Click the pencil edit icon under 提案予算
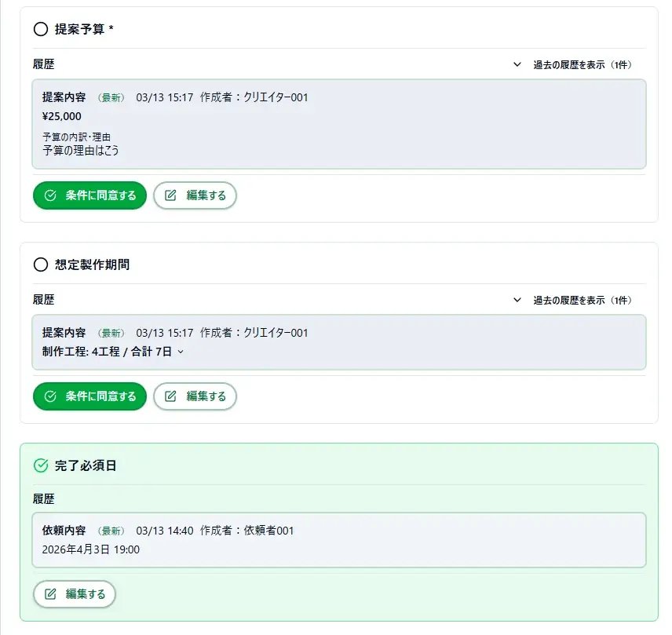Screen dimensions: 672x635 (170, 195)
